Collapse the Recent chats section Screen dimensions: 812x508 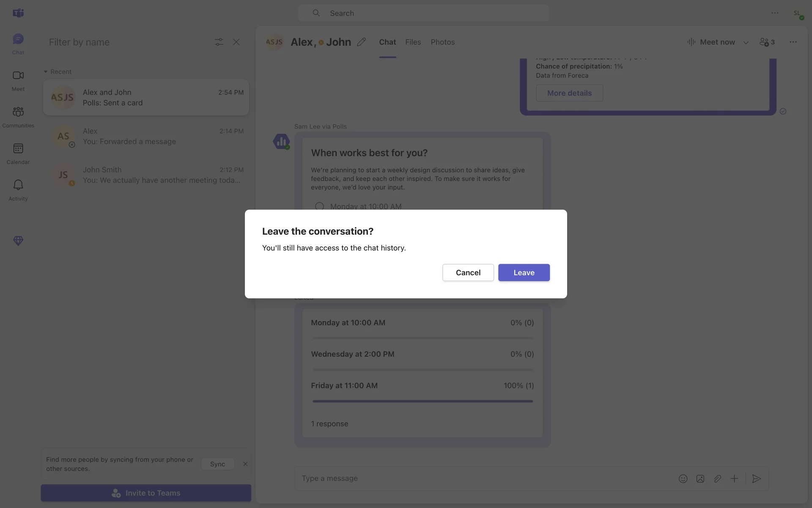coord(46,72)
